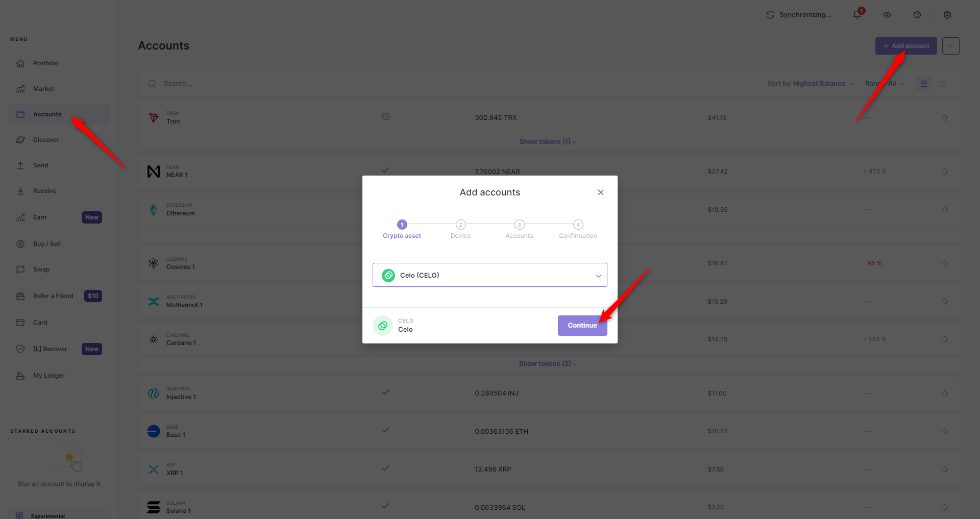Toggle the hide balances eye icon

coord(887,15)
